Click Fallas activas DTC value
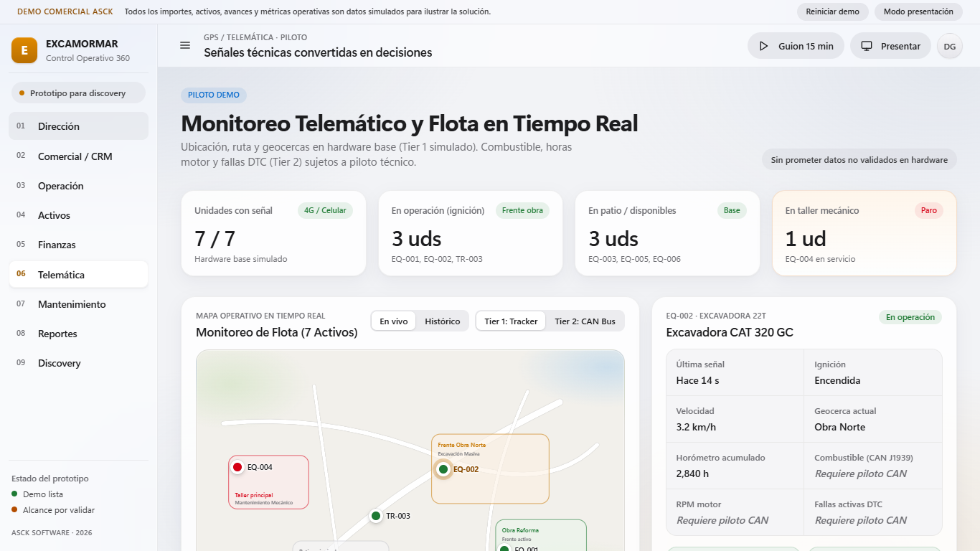Screen dimensions: 980x551 click(860, 520)
